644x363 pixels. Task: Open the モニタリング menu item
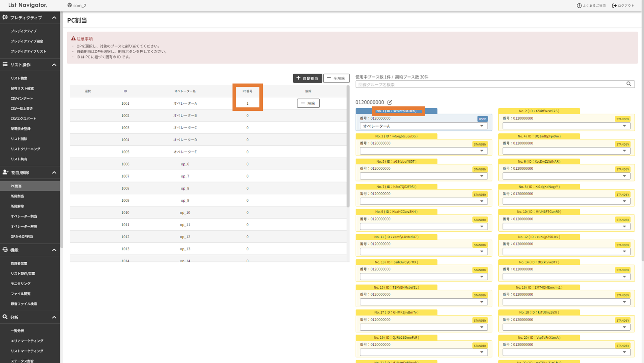pos(21,284)
